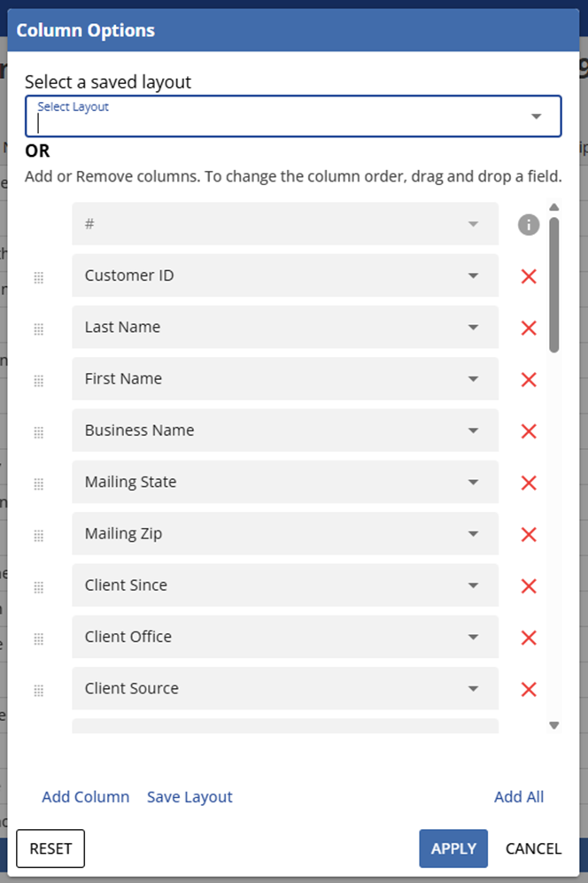Remove the Customer ID column
This screenshot has height=883, width=588.
pos(528,275)
